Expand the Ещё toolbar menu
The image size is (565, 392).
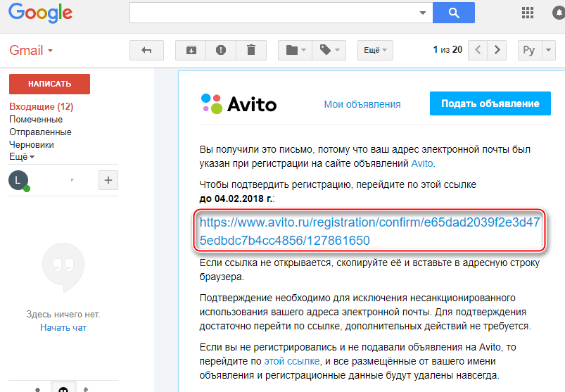point(375,50)
